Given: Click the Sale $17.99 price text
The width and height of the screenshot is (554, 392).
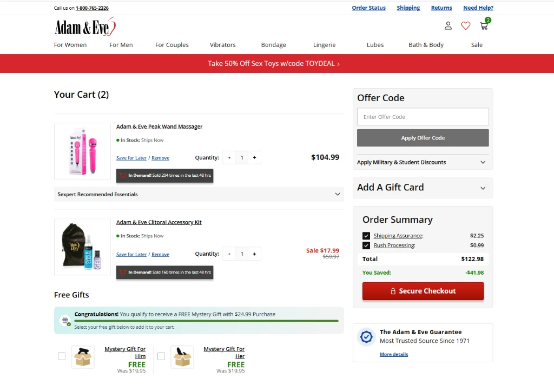Looking at the screenshot, I should coord(322,250).
